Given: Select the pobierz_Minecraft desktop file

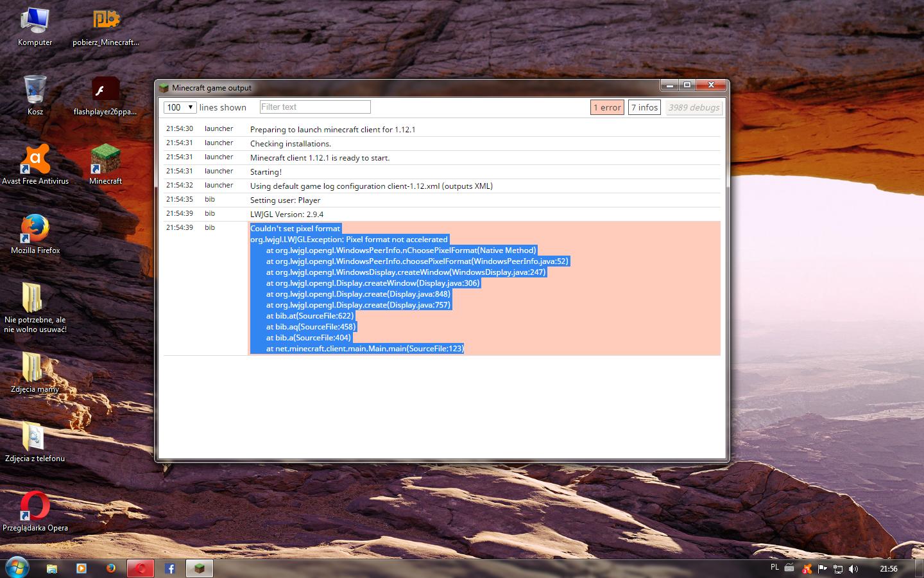Looking at the screenshot, I should tap(105, 25).
